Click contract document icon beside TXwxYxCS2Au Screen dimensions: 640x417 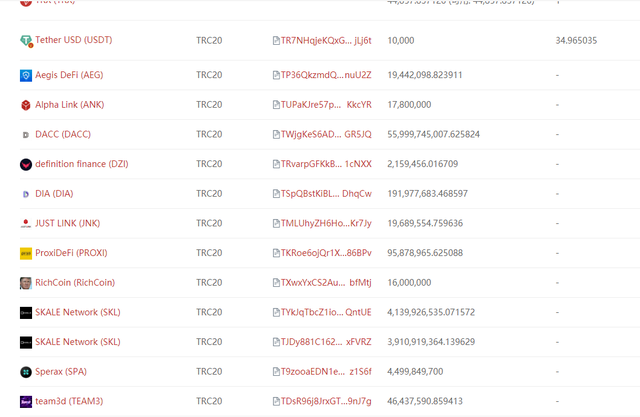point(276,283)
